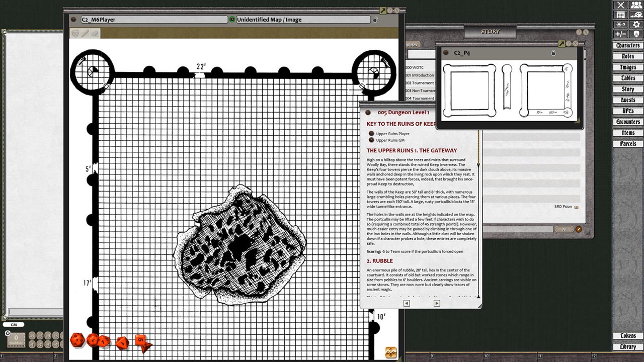Switch to the Story sidebar tab
Viewport: 644px width, 362px height.
coord(627,89)
